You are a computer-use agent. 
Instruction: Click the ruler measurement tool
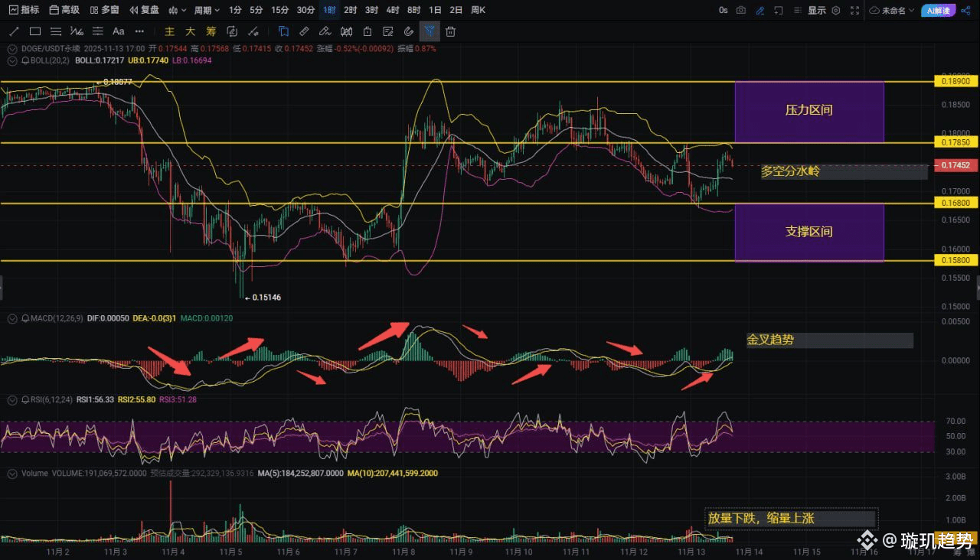[x=304, y=31]
